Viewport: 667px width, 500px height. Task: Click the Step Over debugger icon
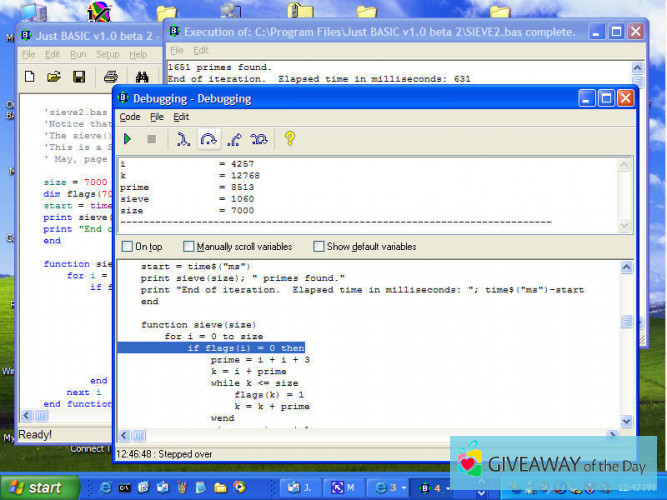coord(209,139)
